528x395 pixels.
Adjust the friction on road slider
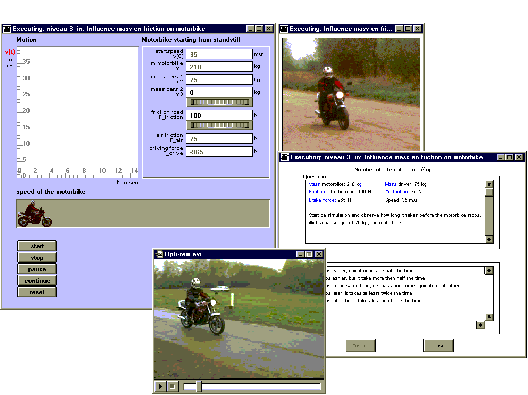(x=219, y=125)
